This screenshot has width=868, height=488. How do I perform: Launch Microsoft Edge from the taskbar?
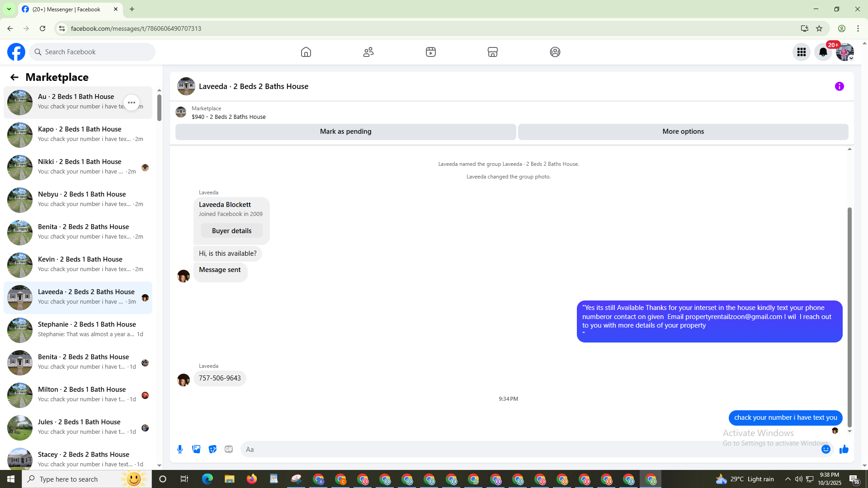point(208,479)
